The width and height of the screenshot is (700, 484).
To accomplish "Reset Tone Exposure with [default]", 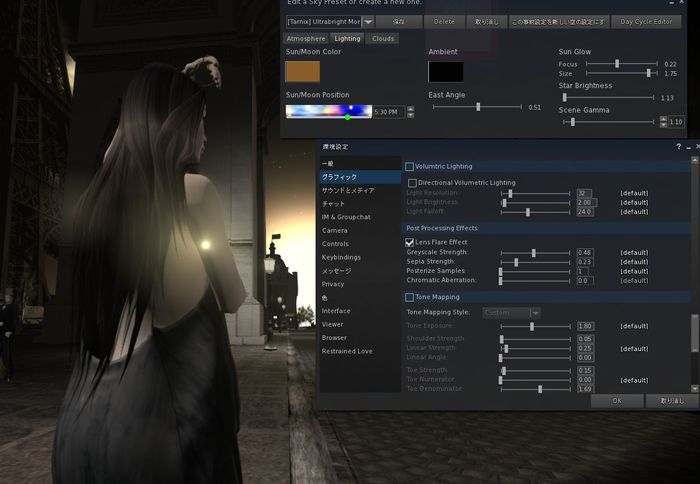I will tap(634, 326).
